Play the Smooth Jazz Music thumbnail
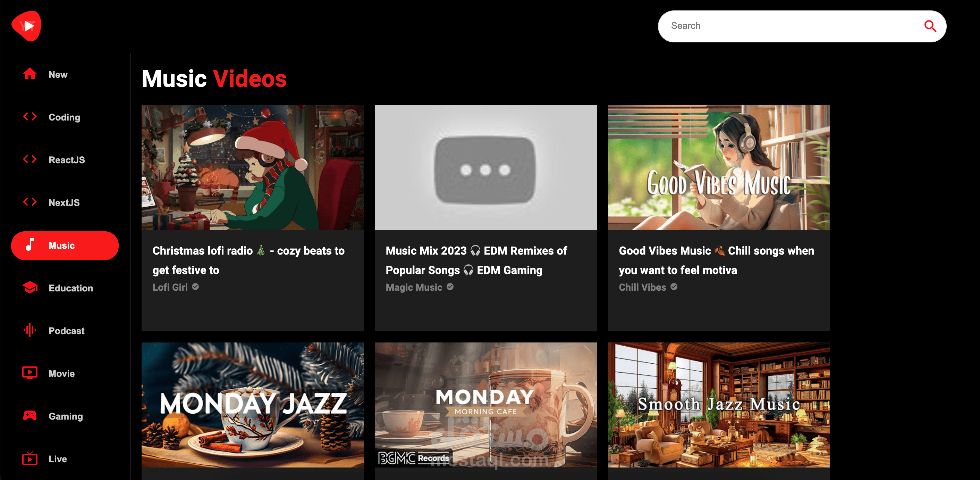The width and height of the screenshot is (980, 480). click(719, 405)
